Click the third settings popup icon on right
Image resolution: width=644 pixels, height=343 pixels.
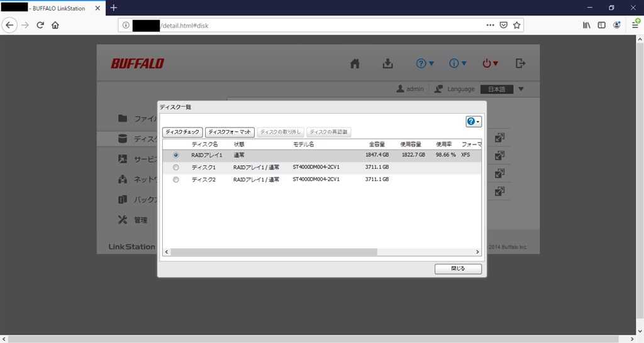499,173
